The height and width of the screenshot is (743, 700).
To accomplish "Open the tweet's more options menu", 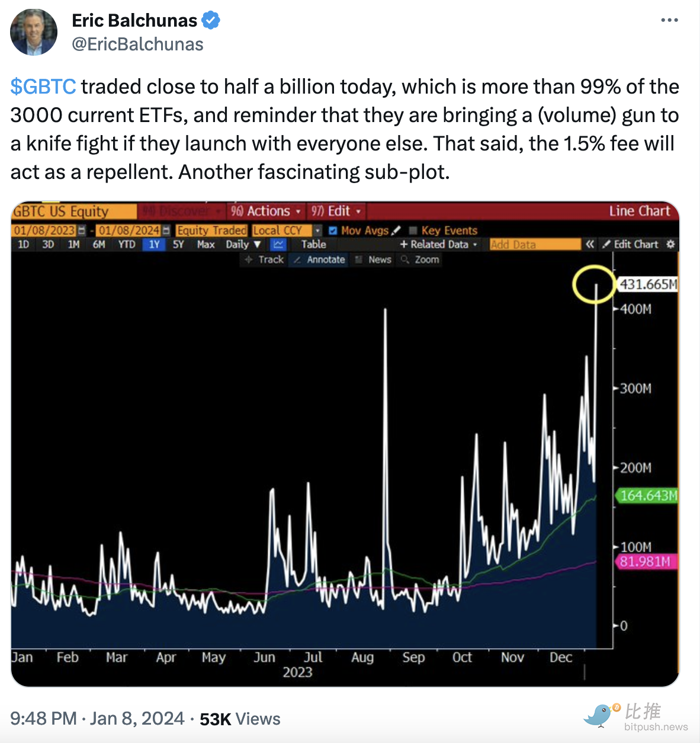I will (669, 20).
